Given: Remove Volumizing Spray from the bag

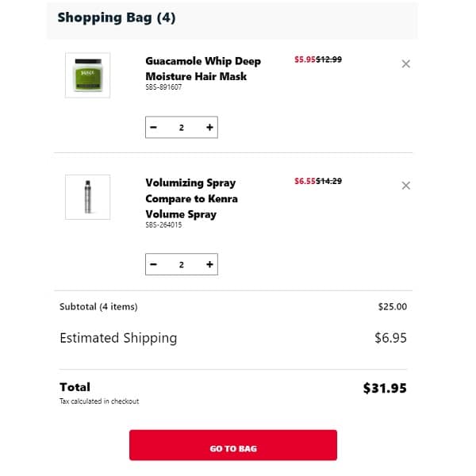Looking at the screenshot, I should pyautogui.click(x=406, y=186).
